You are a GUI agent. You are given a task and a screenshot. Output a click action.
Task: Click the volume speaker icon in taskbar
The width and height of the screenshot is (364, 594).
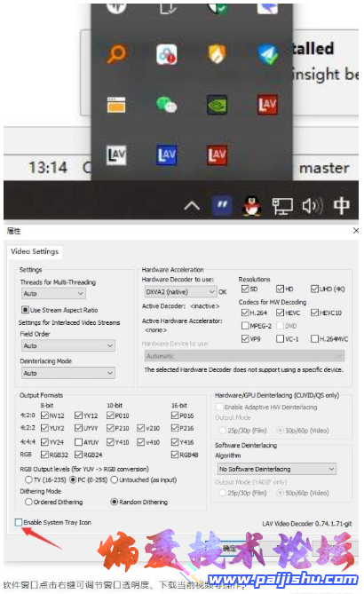313,206
